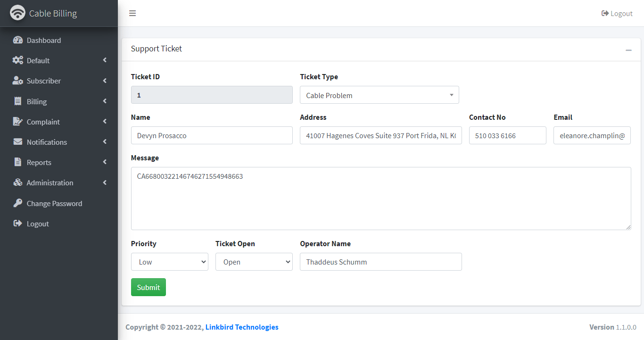Click the Operator Name input field
The image size is (644, 340).
pyautogui.click(x=380, y=262)
